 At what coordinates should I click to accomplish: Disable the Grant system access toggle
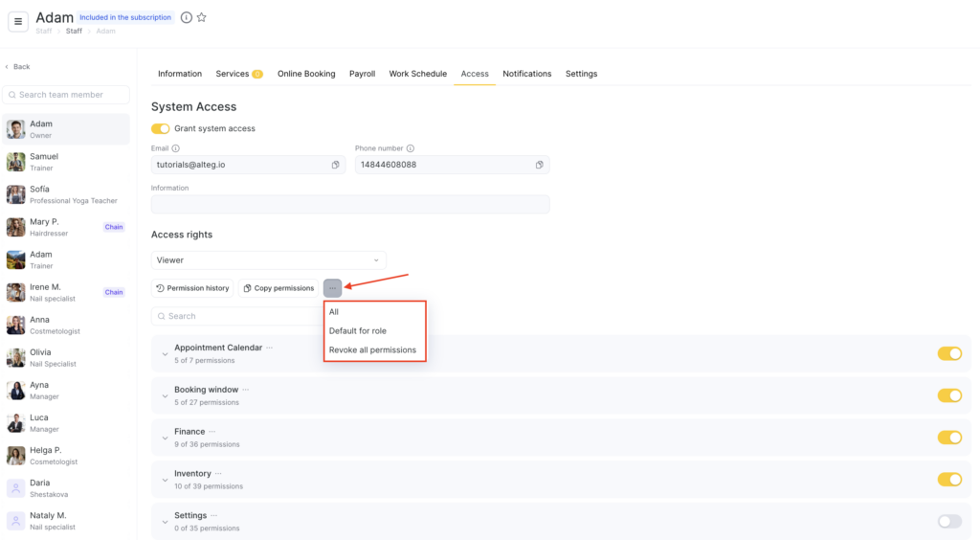[161, 128]
